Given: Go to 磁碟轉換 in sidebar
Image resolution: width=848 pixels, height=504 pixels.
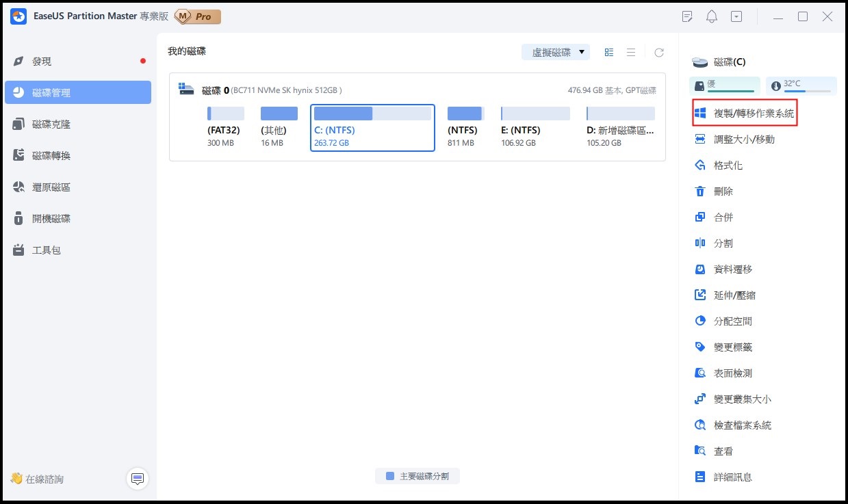Looking at the screenshot, I should 78,156.
